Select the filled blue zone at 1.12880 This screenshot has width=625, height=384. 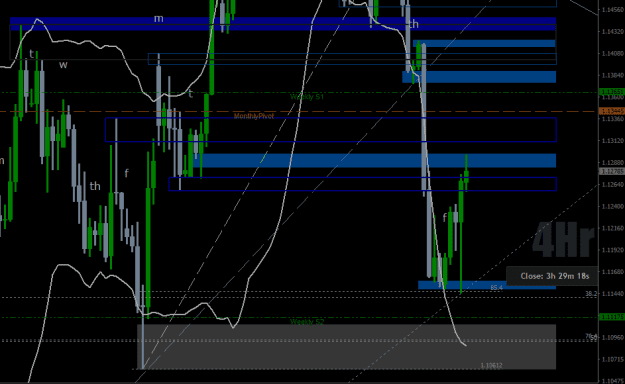tap(375, 160)
